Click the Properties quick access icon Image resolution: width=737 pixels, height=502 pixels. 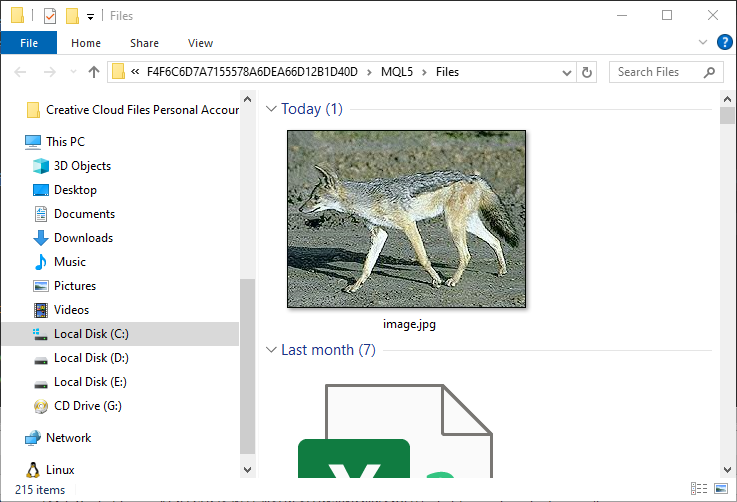(x=50, y=16)
